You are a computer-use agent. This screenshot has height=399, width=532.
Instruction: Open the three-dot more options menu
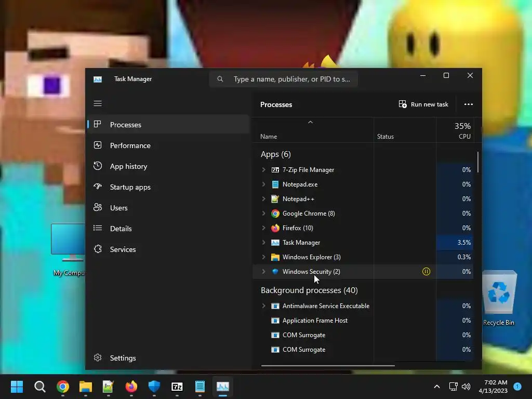point(469,104)
